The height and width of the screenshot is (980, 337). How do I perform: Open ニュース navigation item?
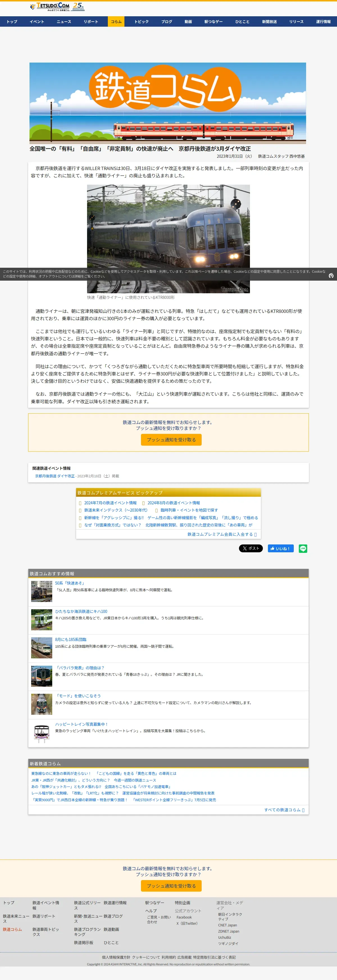64,22
